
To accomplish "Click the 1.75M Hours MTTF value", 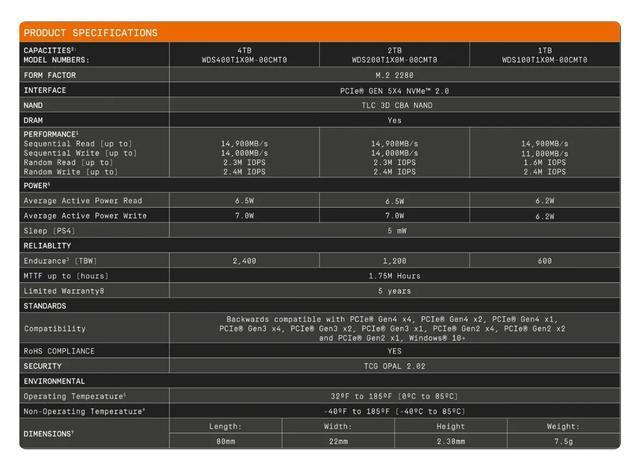I will click(394, 275).
